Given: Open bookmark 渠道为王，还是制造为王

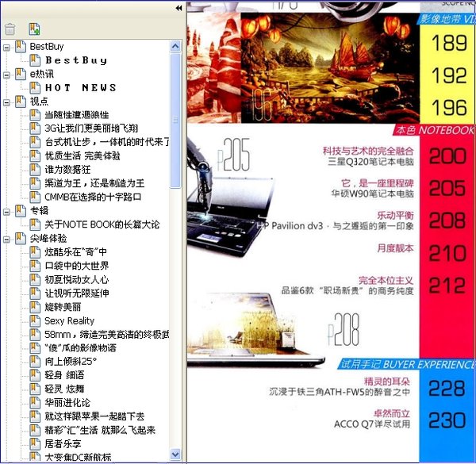Looking at the screenshot, I should pyautogui.click(x=94, y=183).
